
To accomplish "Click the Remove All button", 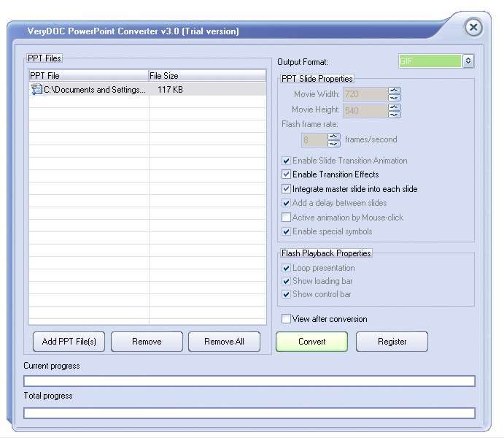I will (224, 342).
